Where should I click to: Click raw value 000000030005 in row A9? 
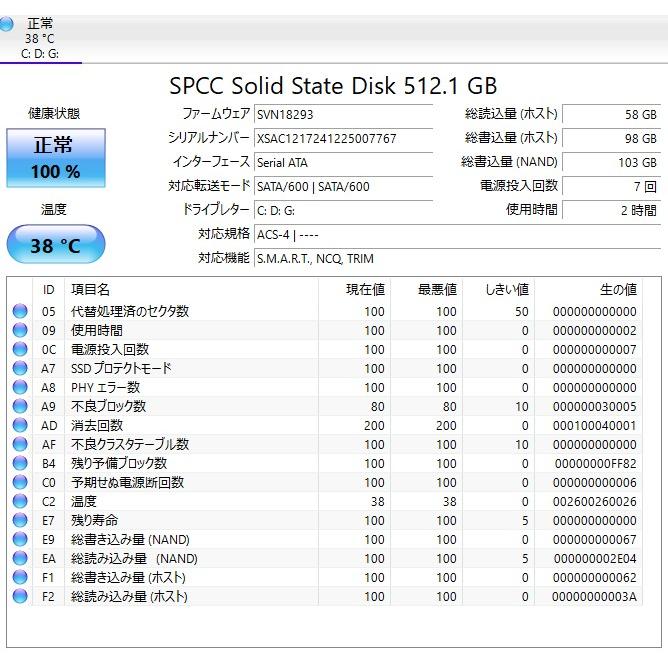595,406
